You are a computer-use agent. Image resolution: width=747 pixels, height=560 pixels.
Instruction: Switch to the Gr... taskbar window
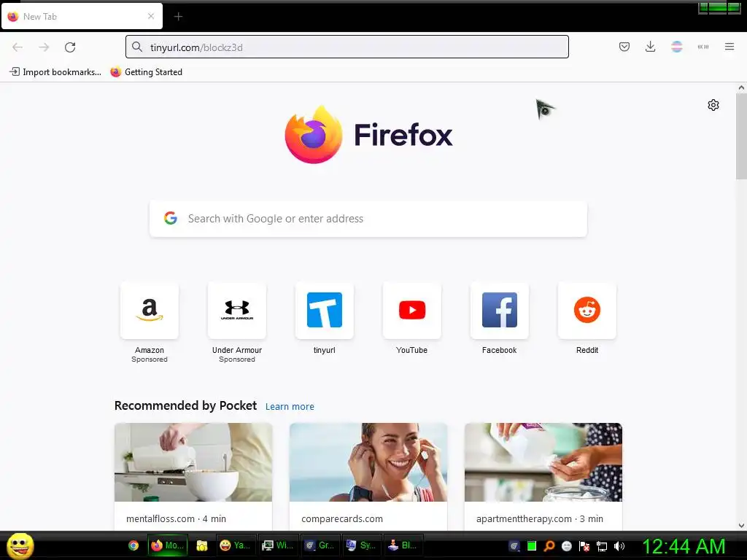[x=321, y=545]
